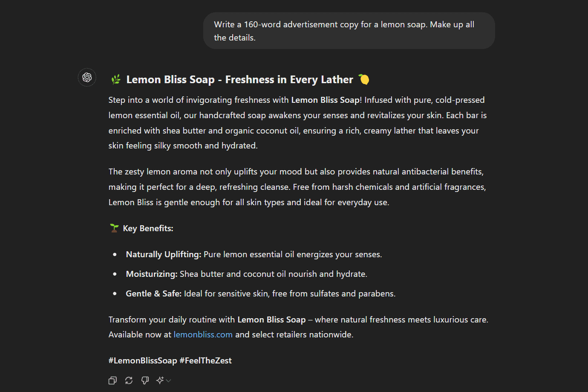The height and width of the screenshot is (392, 588).
Task: Regenerate the assistant response
Action: pos(129,380)
